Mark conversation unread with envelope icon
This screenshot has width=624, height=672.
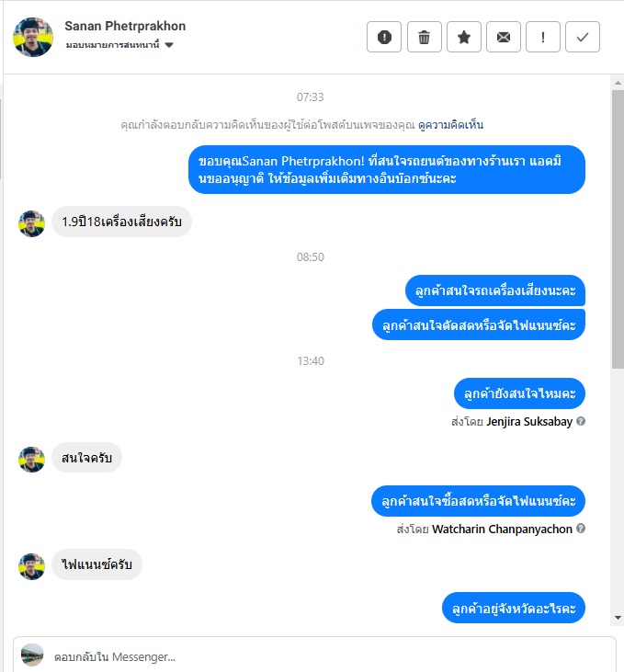click(x=503, y=37)
